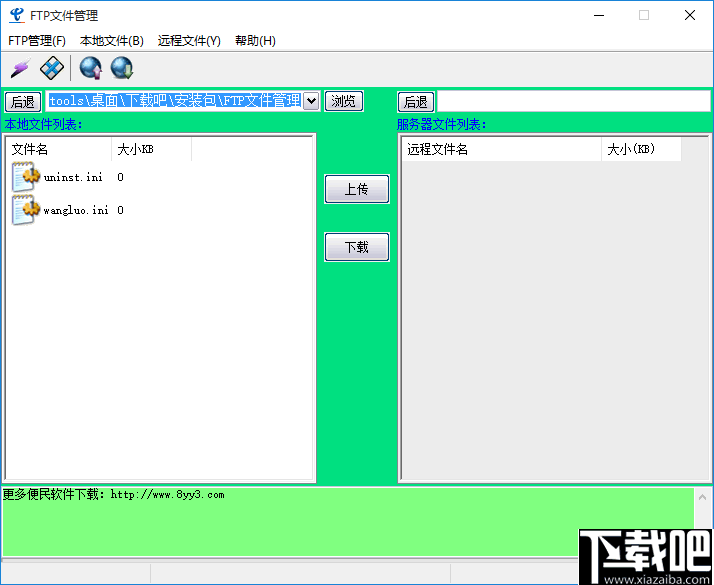
Task: Click the globe download toolbar icon
Action: [x=122, y=68]
